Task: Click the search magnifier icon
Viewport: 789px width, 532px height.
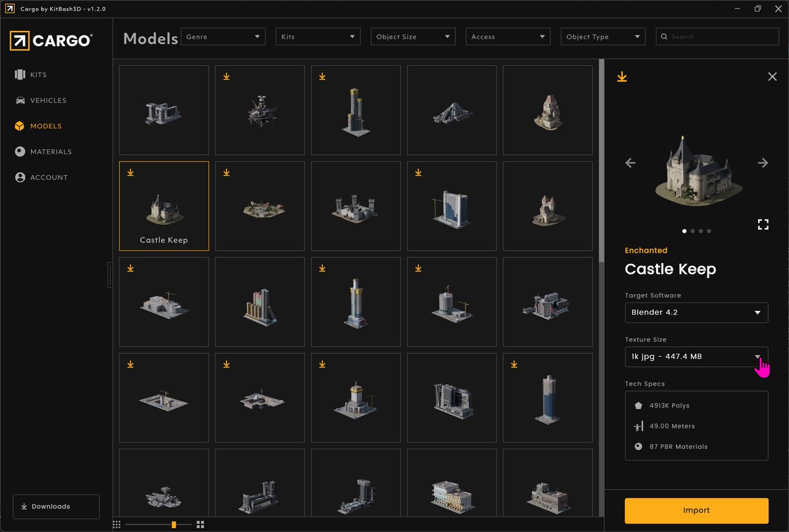Action: pos(664,37)
